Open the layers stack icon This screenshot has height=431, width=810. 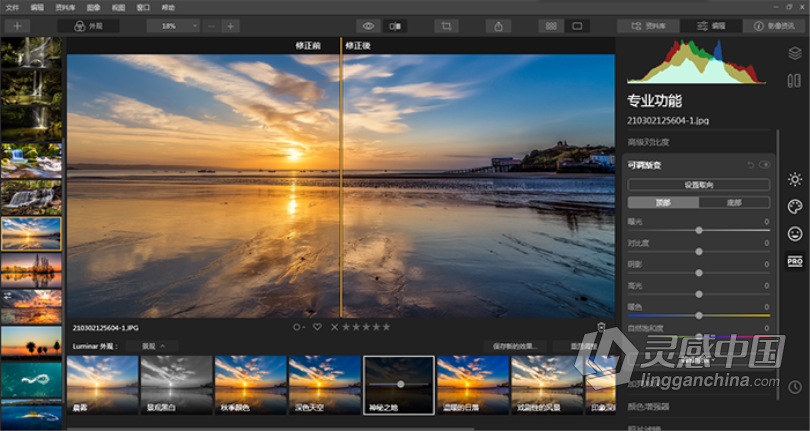(795, 53)
